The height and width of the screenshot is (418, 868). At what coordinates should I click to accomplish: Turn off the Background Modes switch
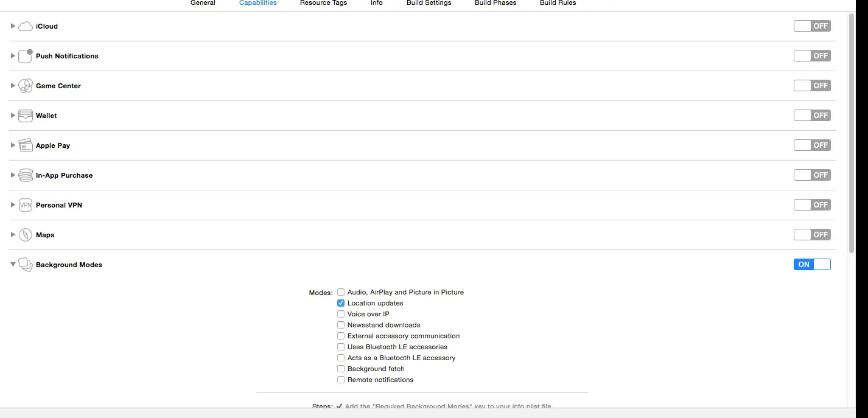[812, 265]
